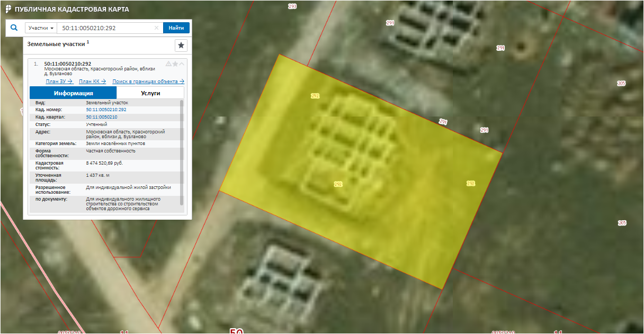Add result 50:11:0050210:292 to favorites star
The height and width of the screenshot is (334, 644).
[x=175, y=64]
